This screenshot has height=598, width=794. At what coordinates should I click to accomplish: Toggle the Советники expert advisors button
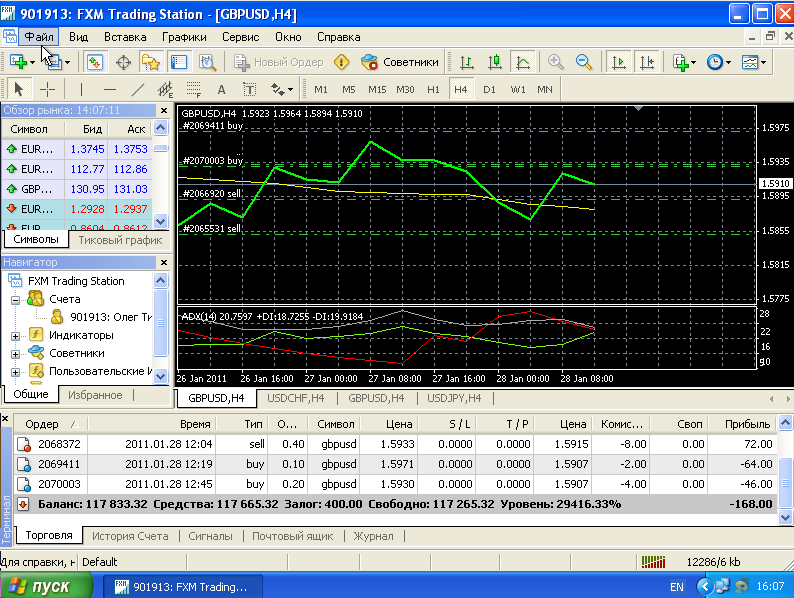(400, 62)
